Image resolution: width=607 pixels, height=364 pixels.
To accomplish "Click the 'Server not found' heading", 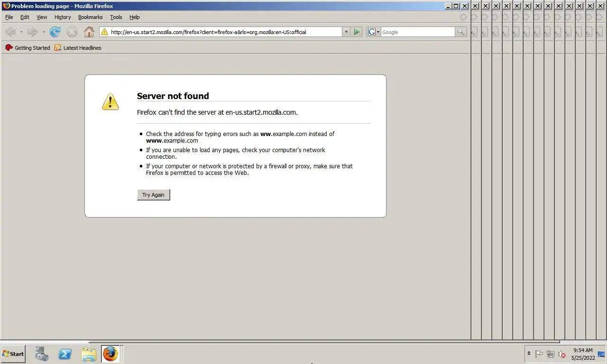I will pos(173,96).
